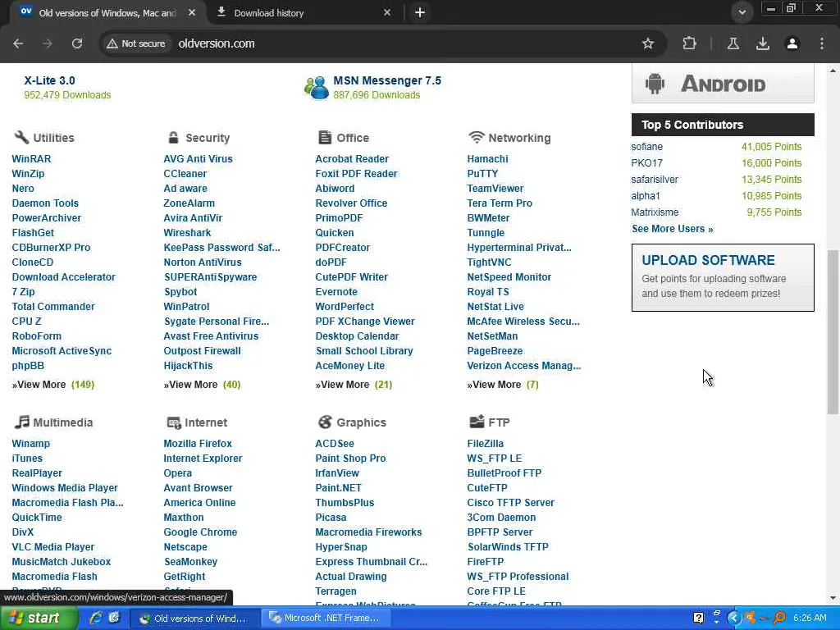View more Networking (7)
Screen dimensions: 840x630
tap(503, 384)
